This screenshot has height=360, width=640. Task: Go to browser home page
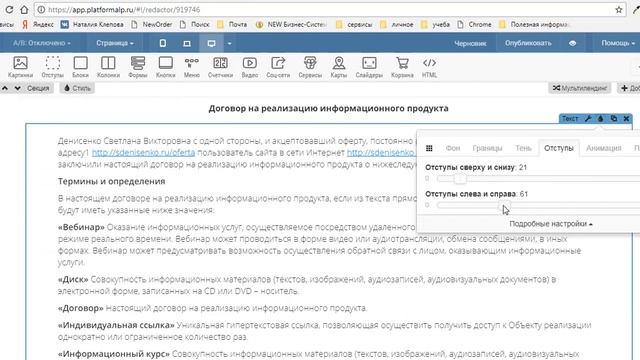(x=24, y=9)
